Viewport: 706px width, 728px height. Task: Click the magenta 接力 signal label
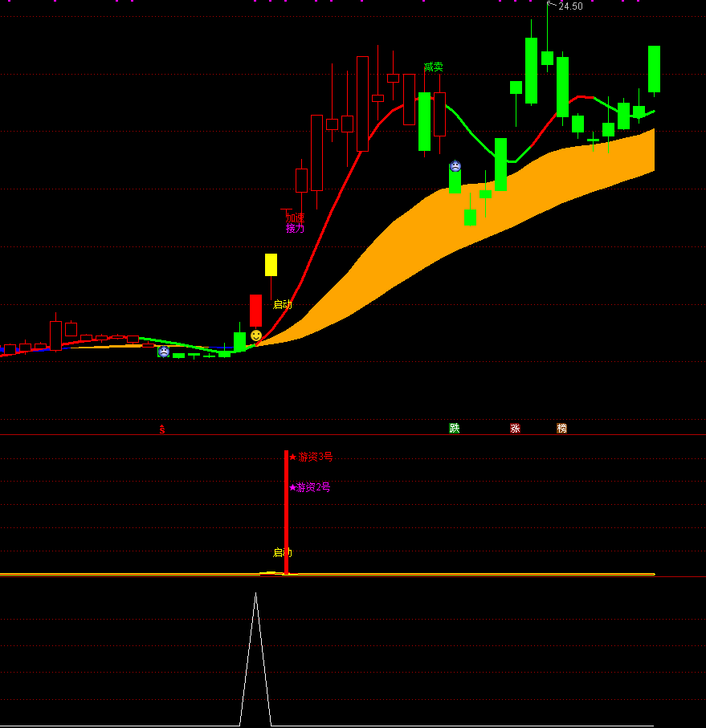(x=296, y=228)
